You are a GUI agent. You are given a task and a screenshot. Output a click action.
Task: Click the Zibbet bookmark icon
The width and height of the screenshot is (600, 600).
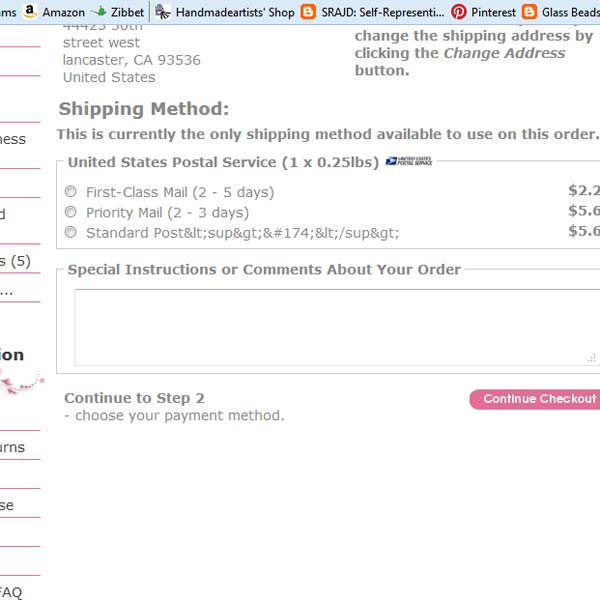pyautogui.click(x=99, y=12)
